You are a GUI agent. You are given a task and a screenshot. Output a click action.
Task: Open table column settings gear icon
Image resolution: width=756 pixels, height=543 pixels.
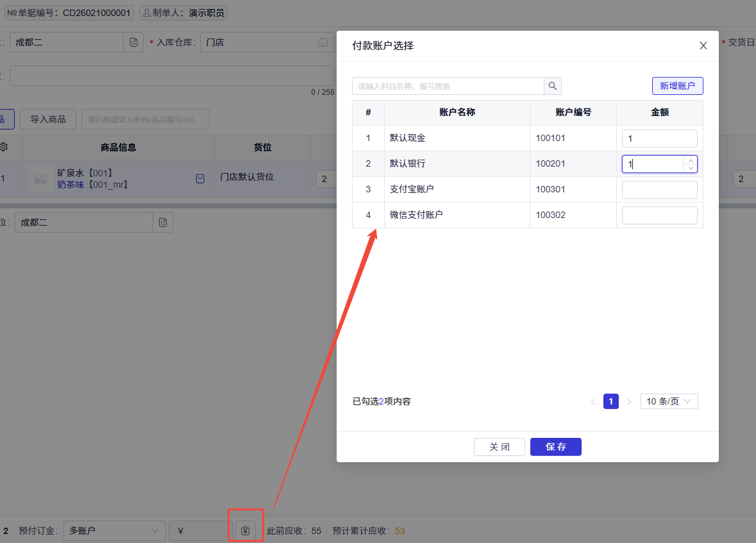coord(4,147)
